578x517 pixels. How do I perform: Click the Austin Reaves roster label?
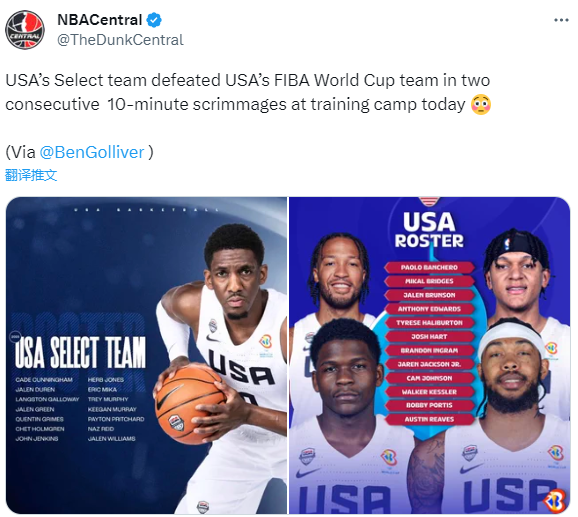[x=429, y=419]
